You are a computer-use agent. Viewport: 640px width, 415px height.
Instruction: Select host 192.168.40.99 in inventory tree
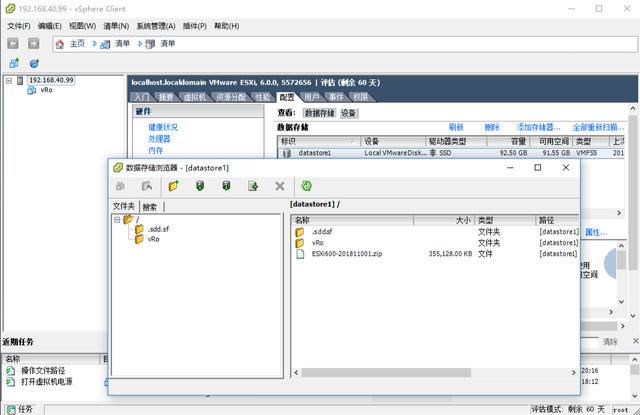[x=51, y=80]
